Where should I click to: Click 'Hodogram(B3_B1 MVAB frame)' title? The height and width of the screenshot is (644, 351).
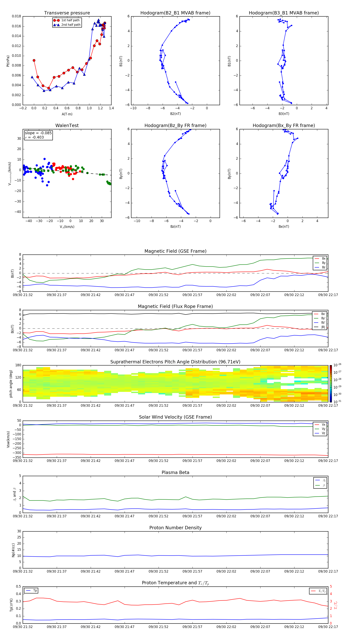(284, 13)
